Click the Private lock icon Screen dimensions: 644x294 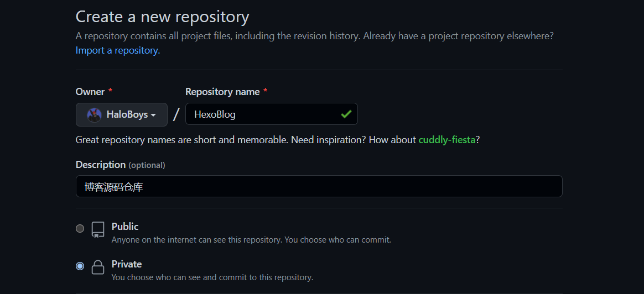point(98,267)
